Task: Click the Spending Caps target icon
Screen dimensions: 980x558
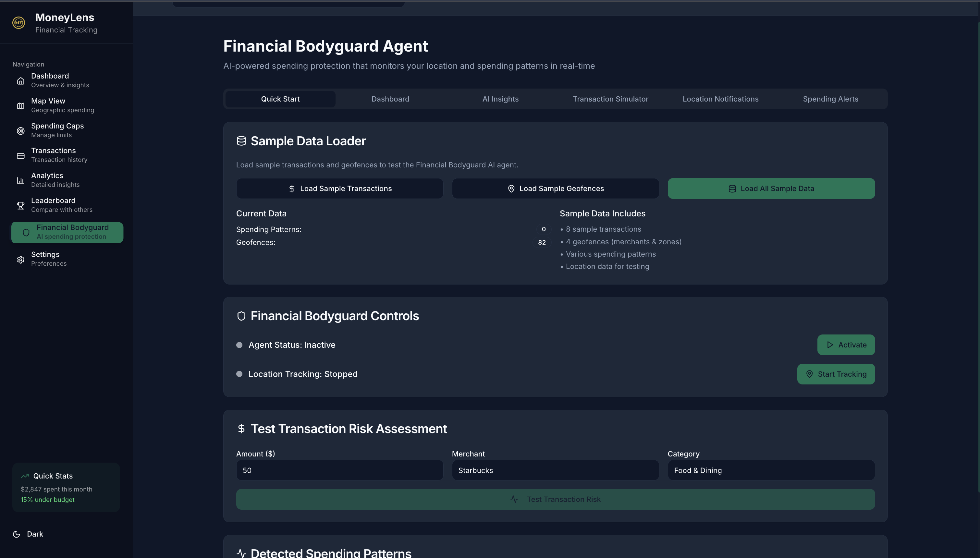Action: 21,131
